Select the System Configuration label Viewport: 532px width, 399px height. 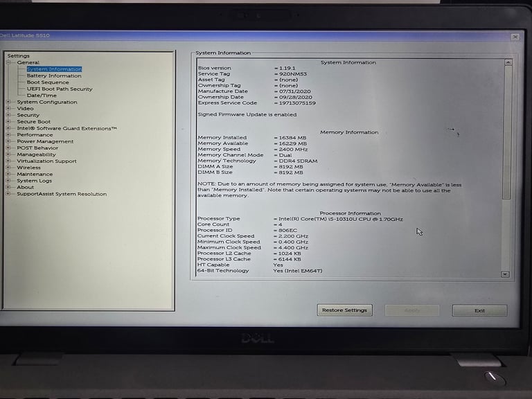(47, 102)
